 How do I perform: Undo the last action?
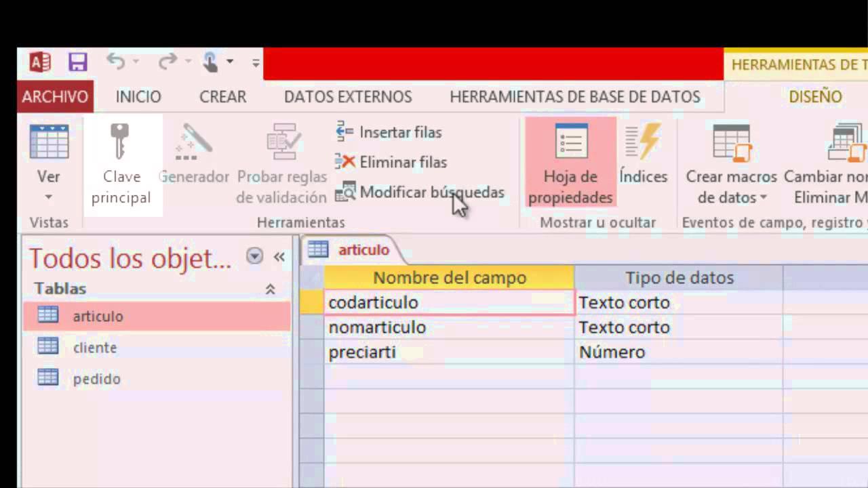[x=116, y=62]
